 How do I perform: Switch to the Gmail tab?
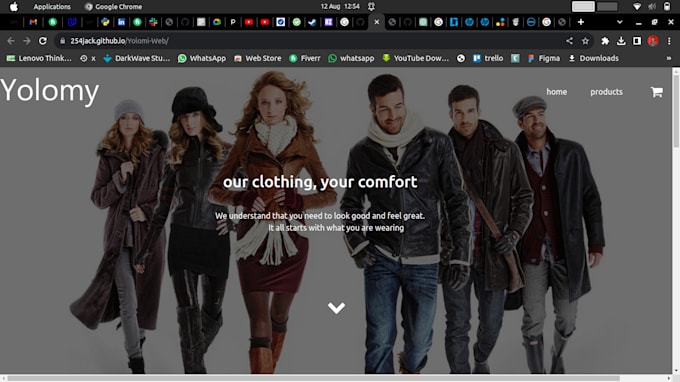click(x=33, y=22)
